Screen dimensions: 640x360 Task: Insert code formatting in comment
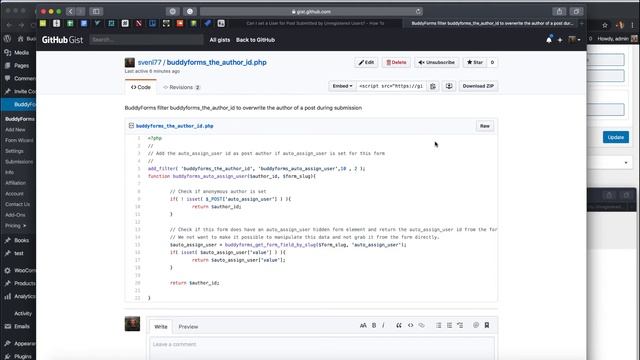(x=410, y=325)
